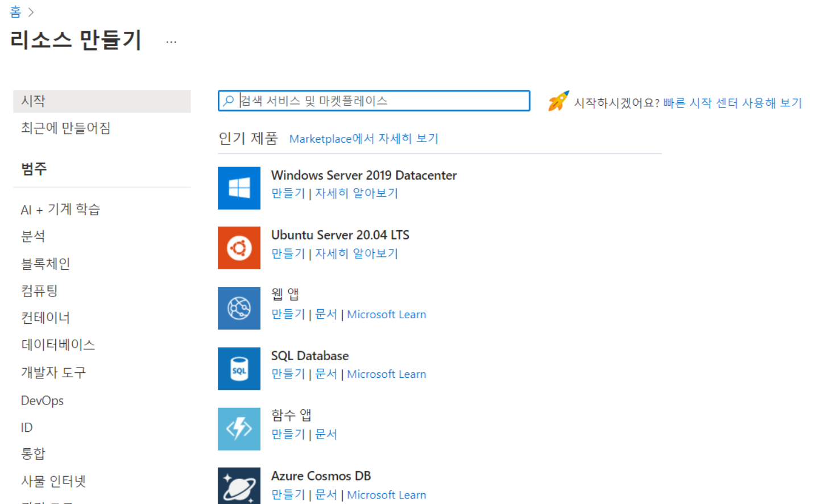Open Microsoft Learn link under SQL Database
The height and width of the screenshot is (504, 832).
[x=387, y=374]
